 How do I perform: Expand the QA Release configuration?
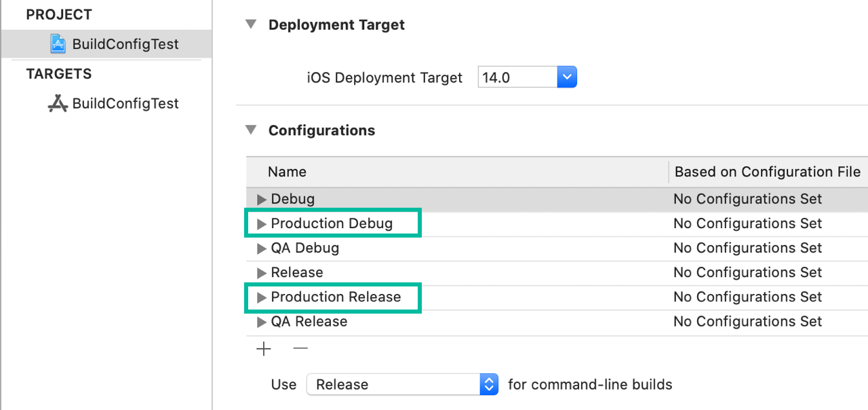262,322
